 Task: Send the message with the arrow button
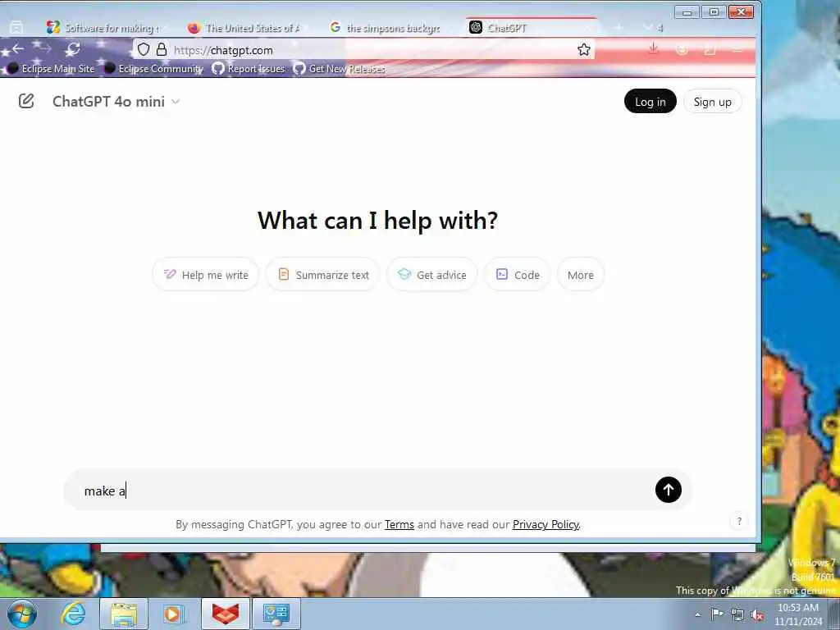[x=668, y=490]
